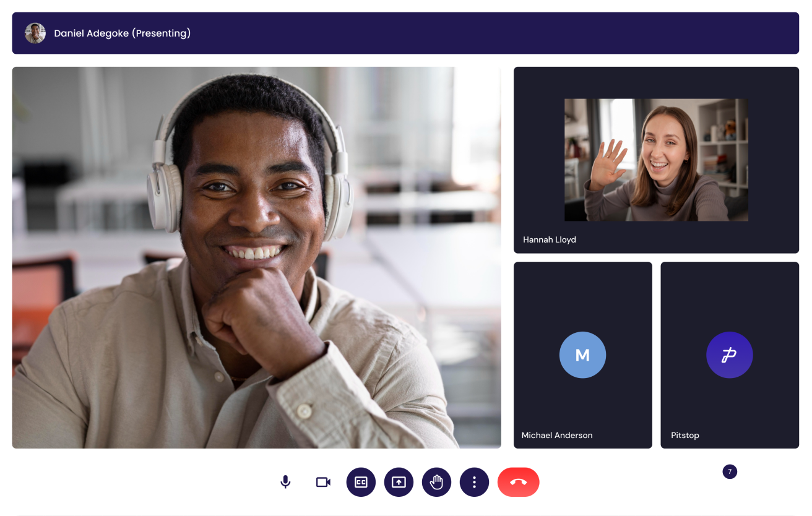The height and width of the screenshot is (516, 812).
Task: Click the share screen icon
Action: pos(399,482)
